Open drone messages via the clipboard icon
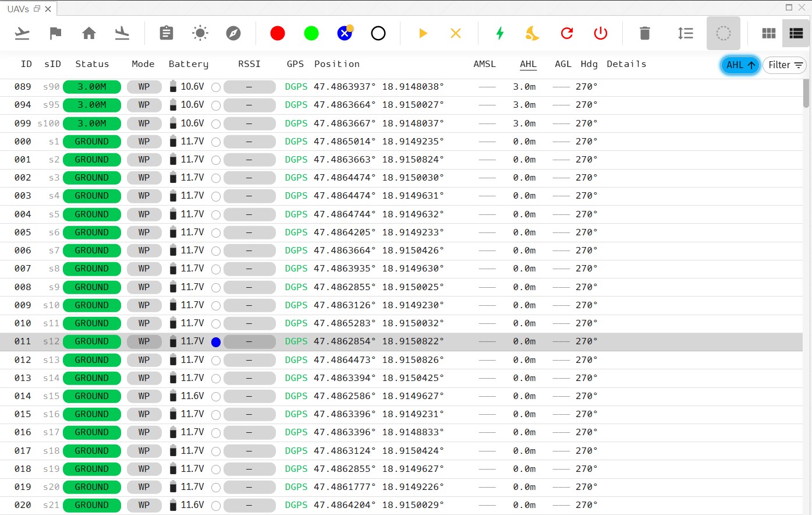 click(x=166, y=33)
